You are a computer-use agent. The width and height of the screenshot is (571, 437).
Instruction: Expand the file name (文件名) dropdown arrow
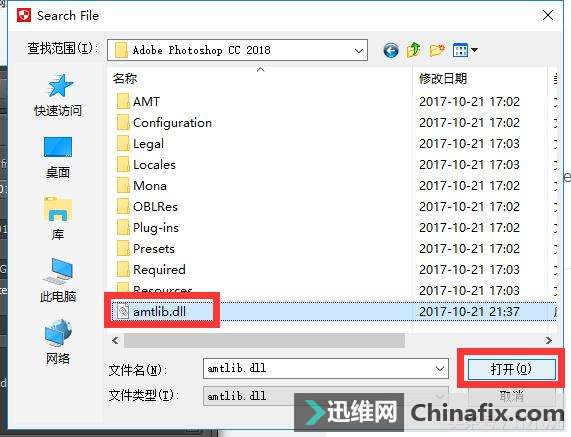[440, 369]
